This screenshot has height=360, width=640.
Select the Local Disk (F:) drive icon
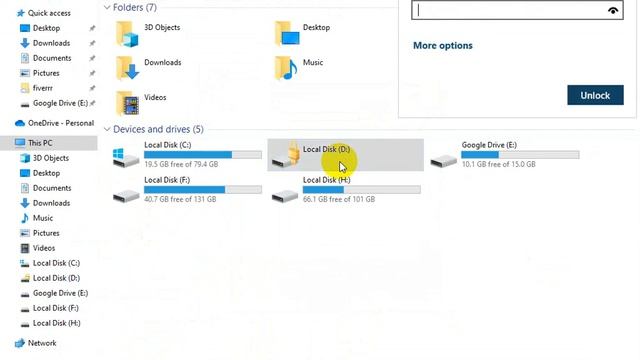(126, 196)
